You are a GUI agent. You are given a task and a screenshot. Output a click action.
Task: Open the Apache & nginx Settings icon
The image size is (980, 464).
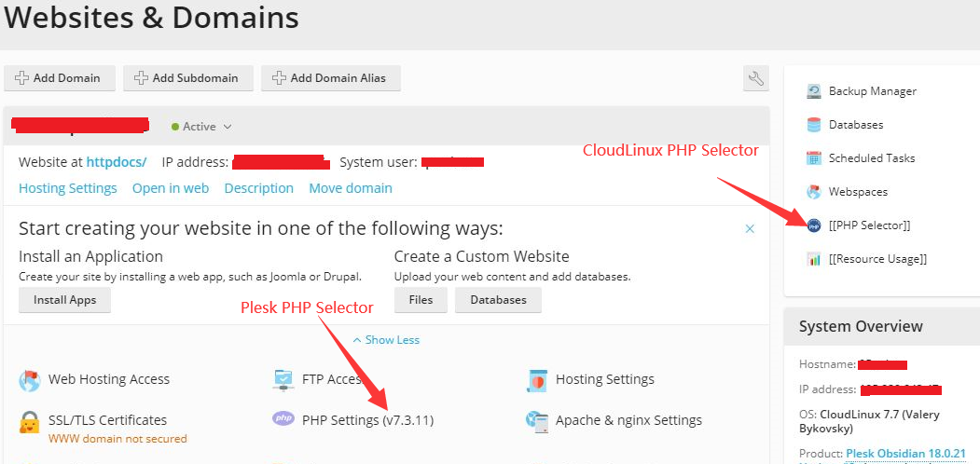(537, 420)
